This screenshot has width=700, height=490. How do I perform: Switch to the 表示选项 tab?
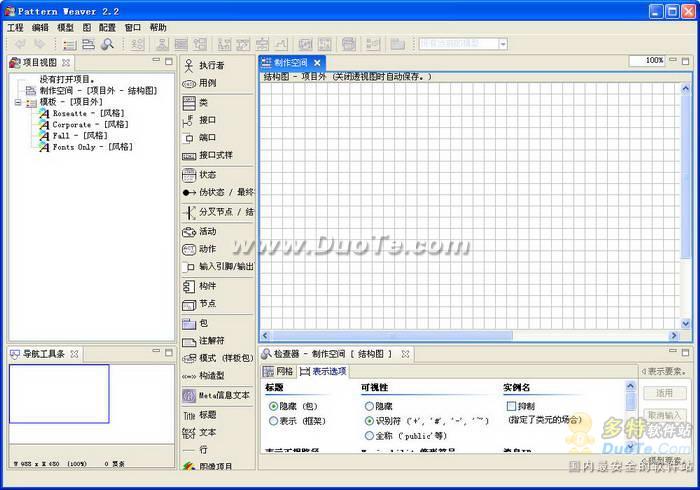point(323,371)
